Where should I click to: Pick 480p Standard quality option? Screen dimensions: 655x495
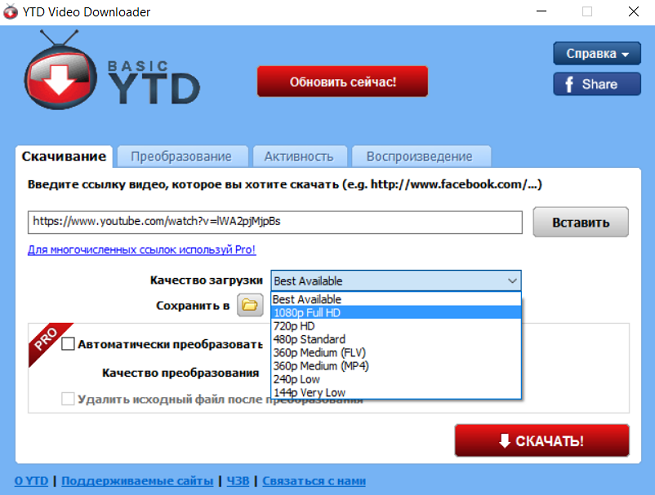click(x=396, y=339)
